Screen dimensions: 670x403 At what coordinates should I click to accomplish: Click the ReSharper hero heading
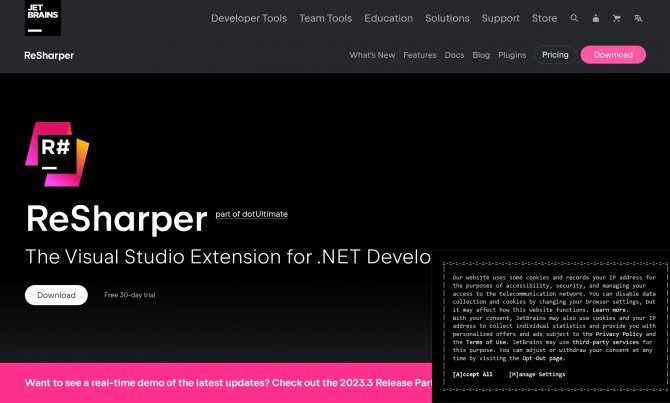117,219
